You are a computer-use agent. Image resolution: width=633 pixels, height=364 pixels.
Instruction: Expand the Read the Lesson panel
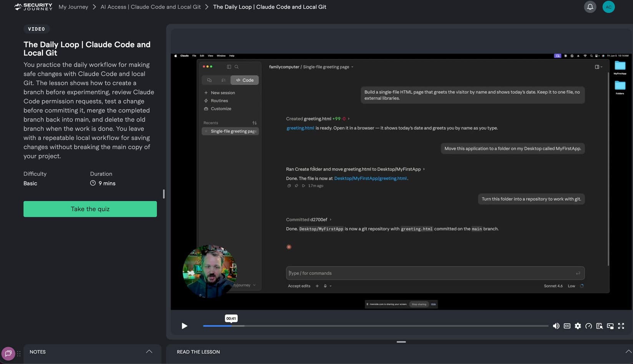click(628, 352)
